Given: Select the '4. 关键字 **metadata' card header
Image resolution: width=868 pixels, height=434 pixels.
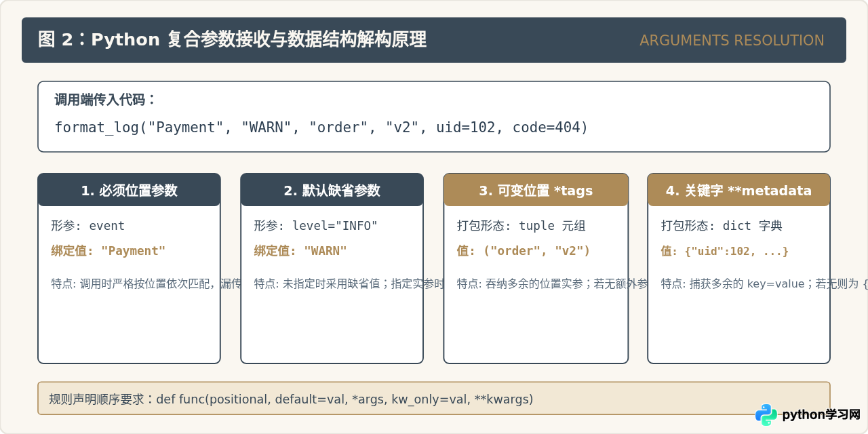Looking at the screenshot, I should 738,190.
